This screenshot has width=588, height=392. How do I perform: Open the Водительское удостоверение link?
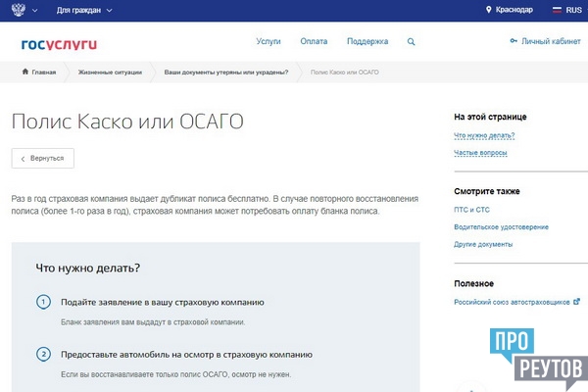(502, 226)
